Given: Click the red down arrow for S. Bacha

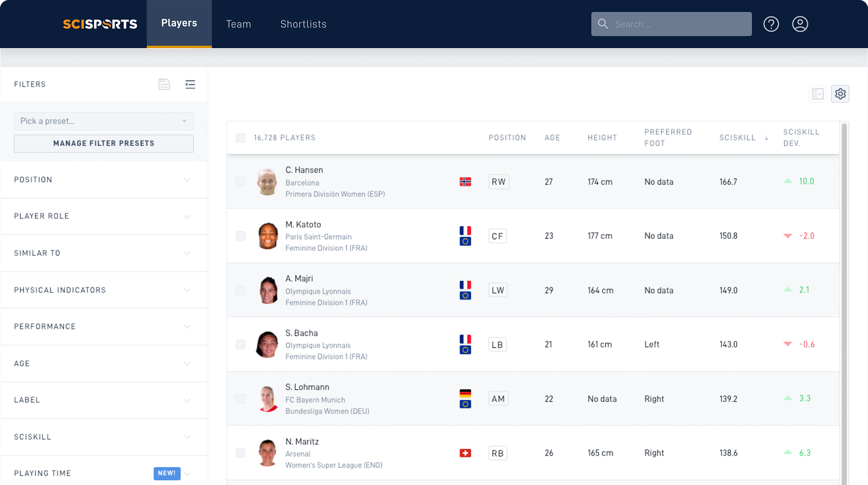Looking at the screenshot, I should coord(788,344).
